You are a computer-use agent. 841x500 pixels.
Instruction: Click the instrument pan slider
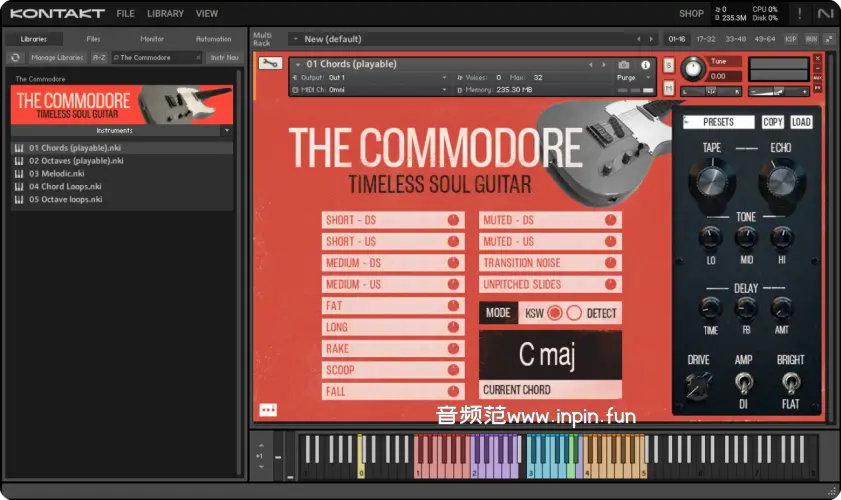click(x=712, y=92)
